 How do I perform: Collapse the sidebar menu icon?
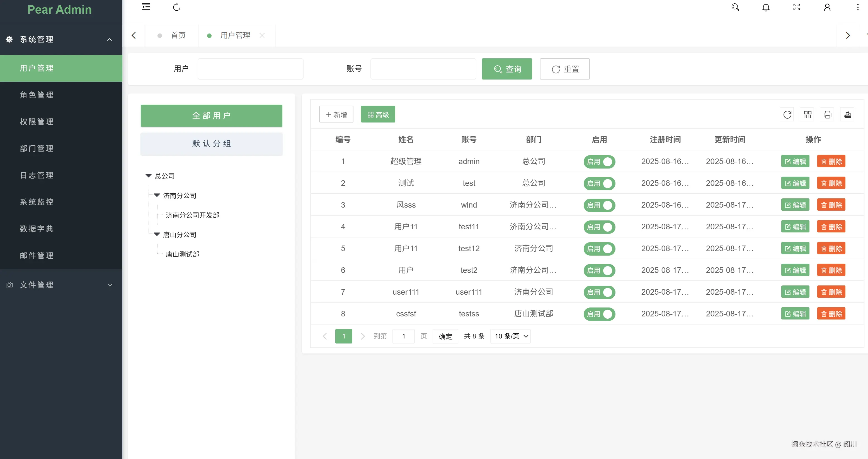146,7
